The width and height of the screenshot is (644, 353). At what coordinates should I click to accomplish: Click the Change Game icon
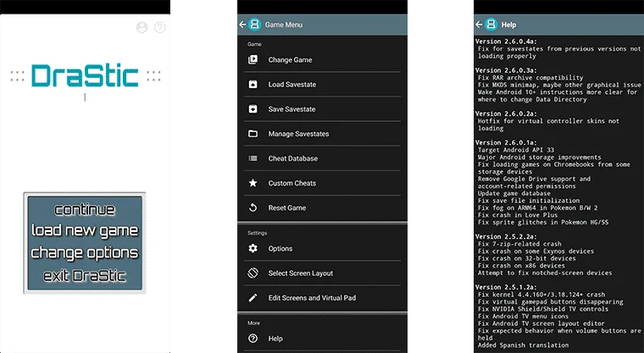point(253,60)
